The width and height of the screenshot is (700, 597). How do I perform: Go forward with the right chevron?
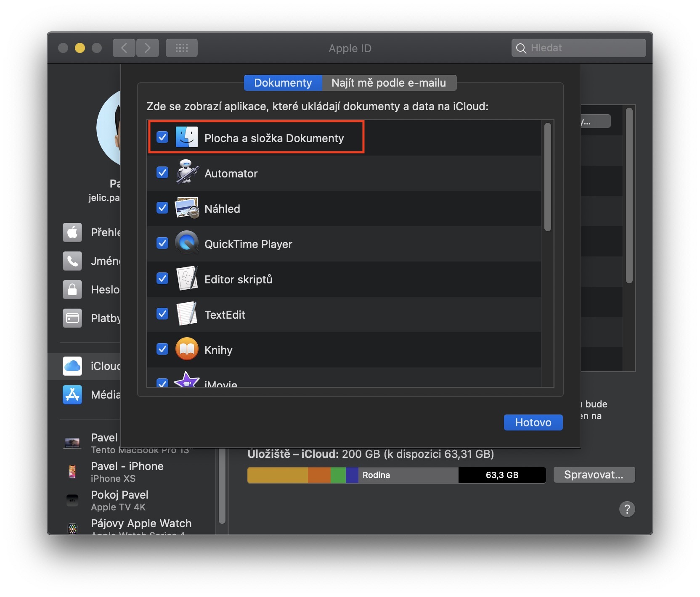[148, 48]
